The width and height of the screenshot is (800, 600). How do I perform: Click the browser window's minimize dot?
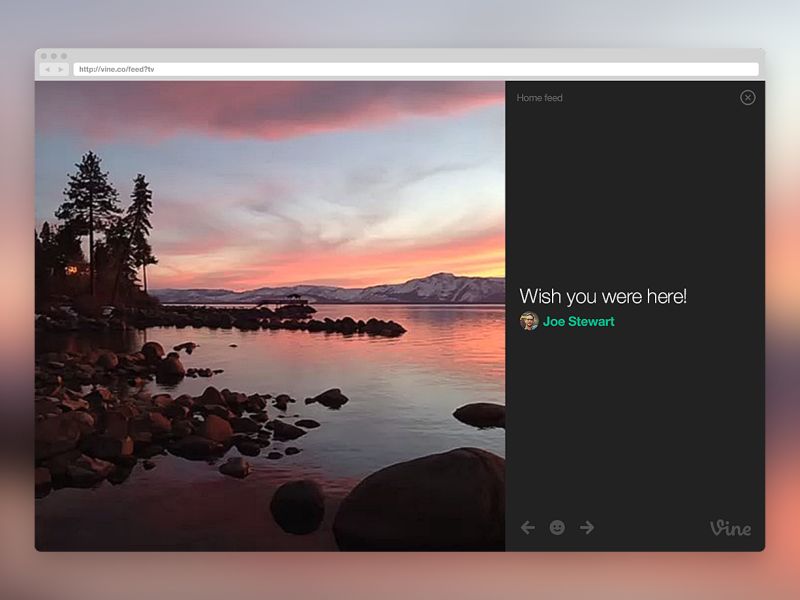pos(54,56)
